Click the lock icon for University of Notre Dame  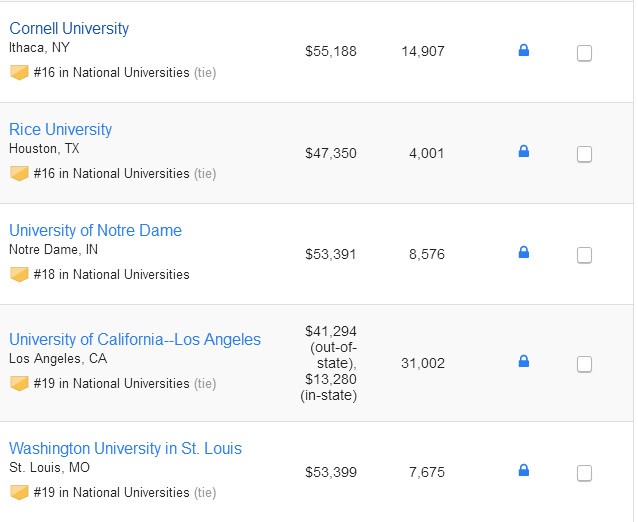click(x=523, y=253)
